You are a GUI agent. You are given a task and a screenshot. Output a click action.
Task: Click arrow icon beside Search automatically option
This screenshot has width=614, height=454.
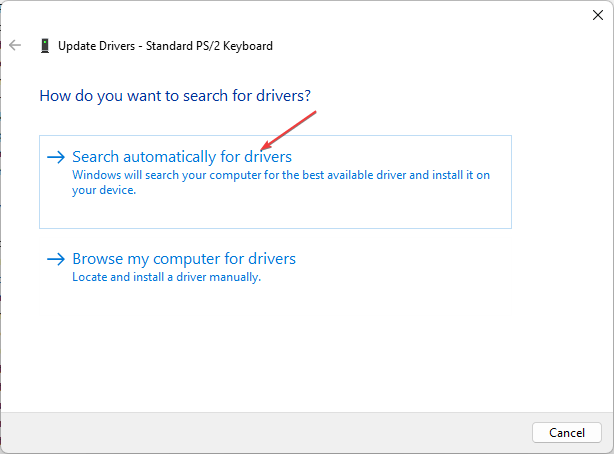click(x=56, y=157)
